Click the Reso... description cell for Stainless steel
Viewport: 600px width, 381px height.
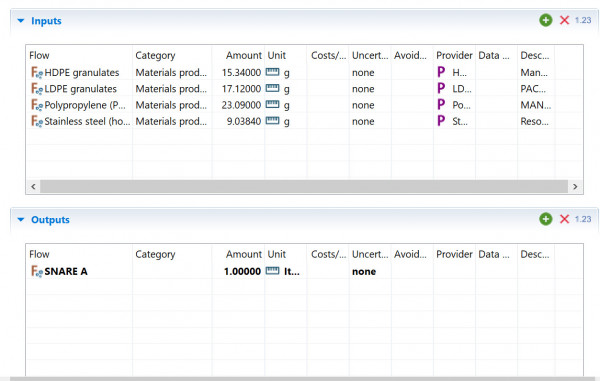coord(535,121)
